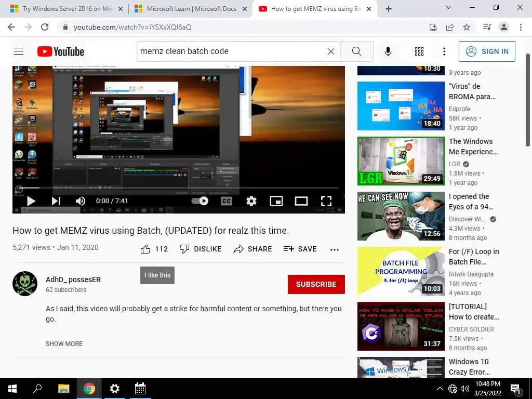Dislike the video

(x=201, y=249)
